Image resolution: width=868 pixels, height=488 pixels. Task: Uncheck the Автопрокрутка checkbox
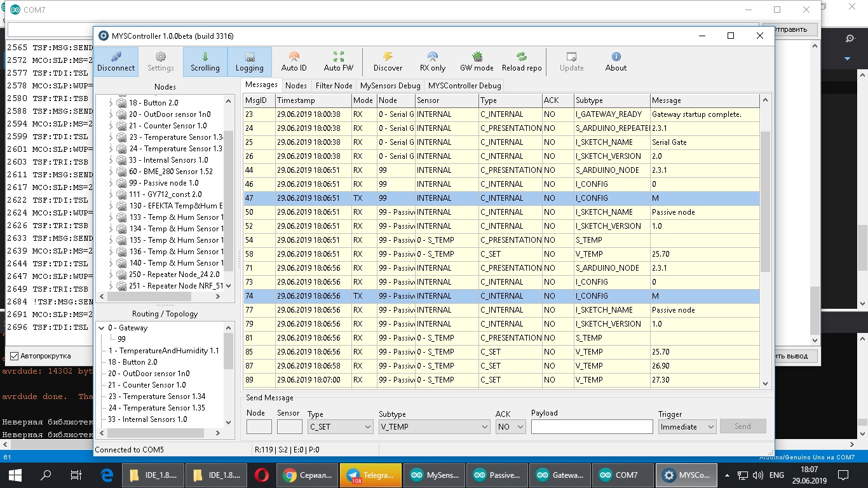(15, 356)
